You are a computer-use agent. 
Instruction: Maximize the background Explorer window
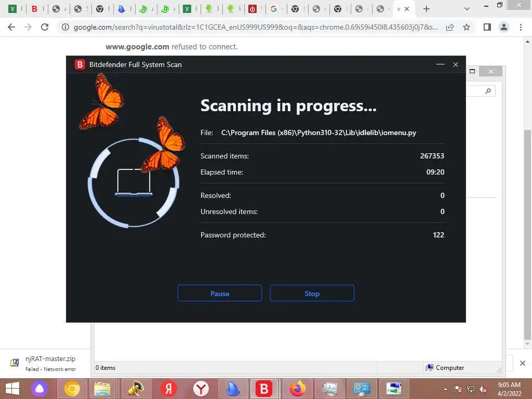472,71
